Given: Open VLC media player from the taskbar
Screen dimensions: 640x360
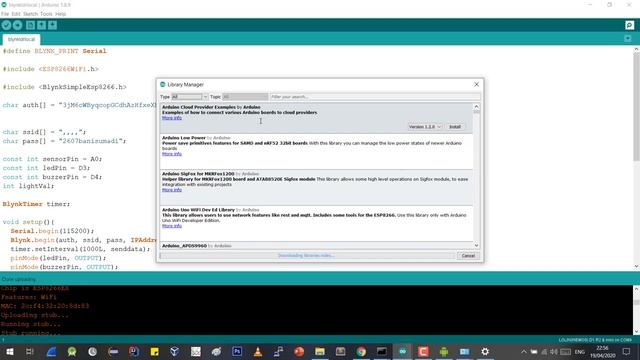Looking at the screenshot, I should [258, 351].
